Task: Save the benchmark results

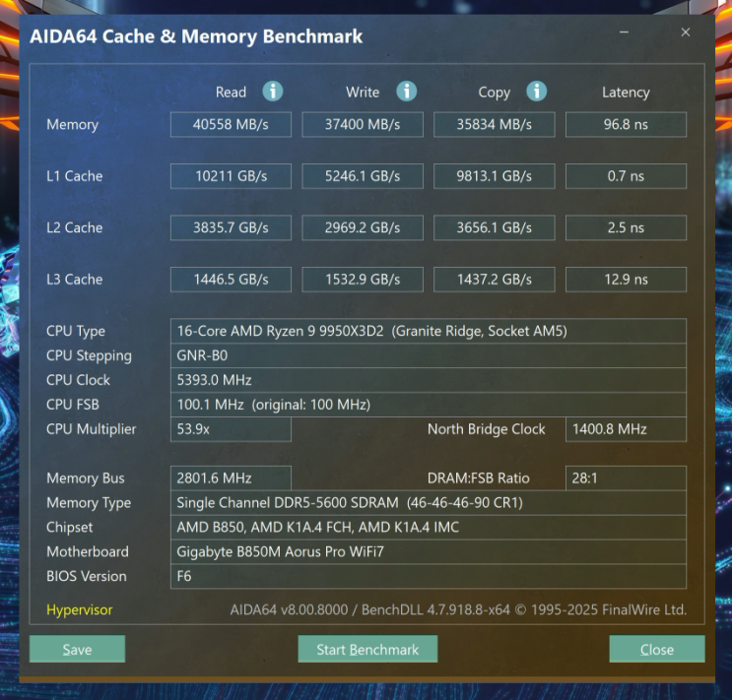Action: [x=77, y=649]
